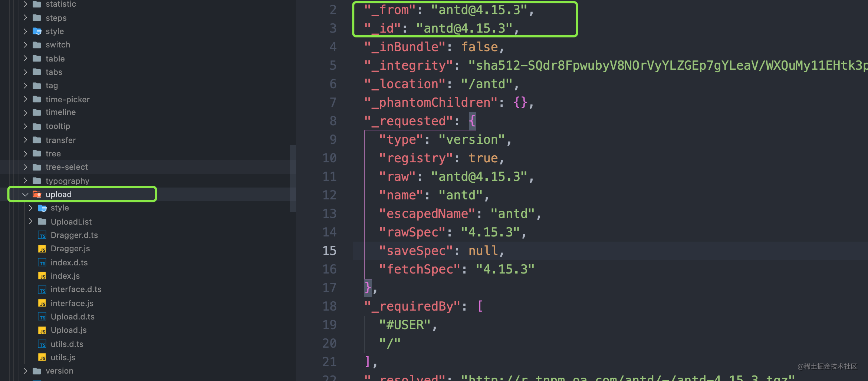Click the tag folder icon
The image size is (868, 381).
pyautogui.click(x=37, y=86)
